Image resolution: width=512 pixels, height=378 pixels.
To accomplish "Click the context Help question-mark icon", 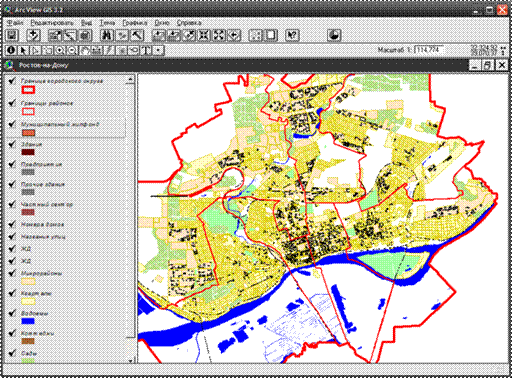I will [292, 35].
